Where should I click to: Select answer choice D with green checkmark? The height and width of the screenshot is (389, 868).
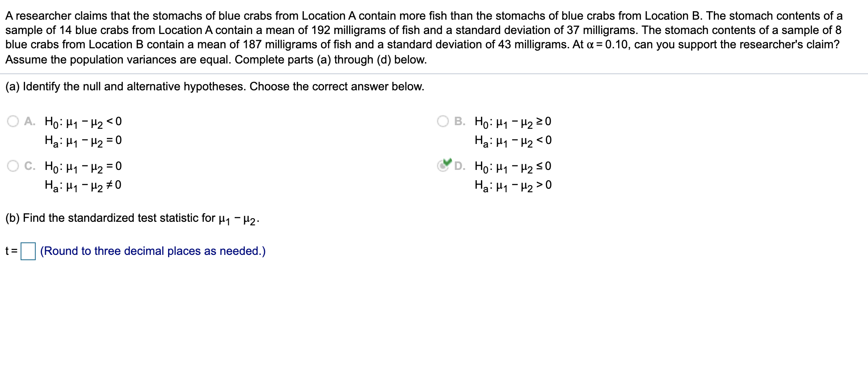point(444,165)
